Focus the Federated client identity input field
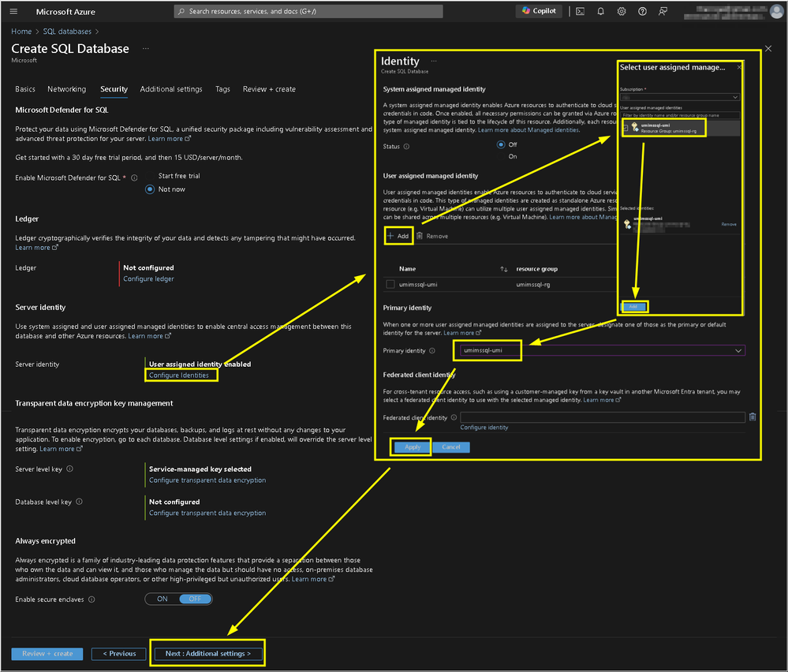Screen dimensions: 788x672 [603, 417]
